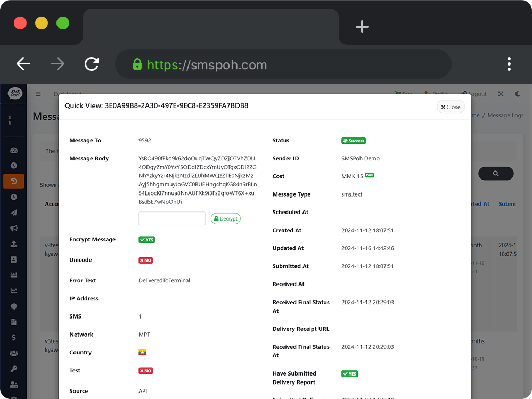The image size is (532, 399).
Task: Click the Decrypt button
Action: (225, 218)
